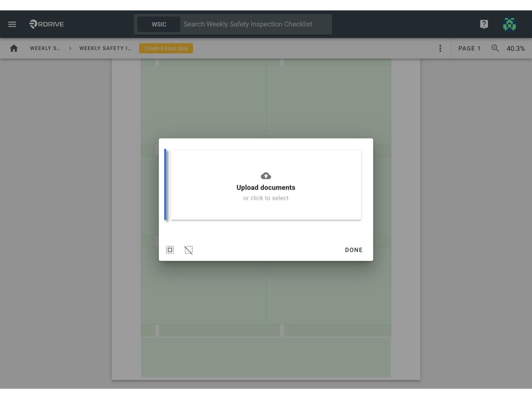Click the Create & input data badge
Image resolution: width=532 pixels, height=399 pixels.
point(166,48)
